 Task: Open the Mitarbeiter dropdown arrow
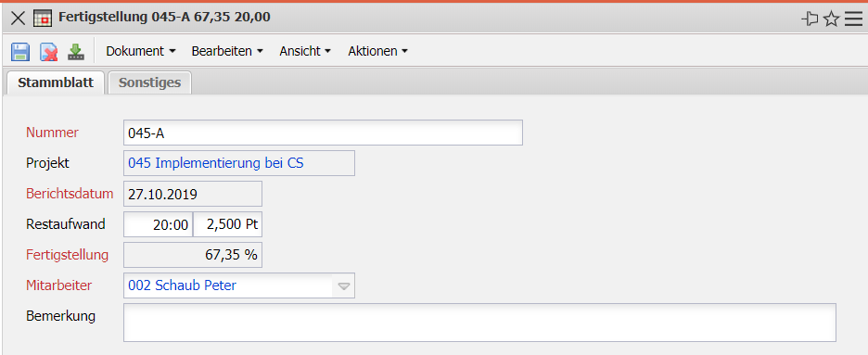(344, 285)
